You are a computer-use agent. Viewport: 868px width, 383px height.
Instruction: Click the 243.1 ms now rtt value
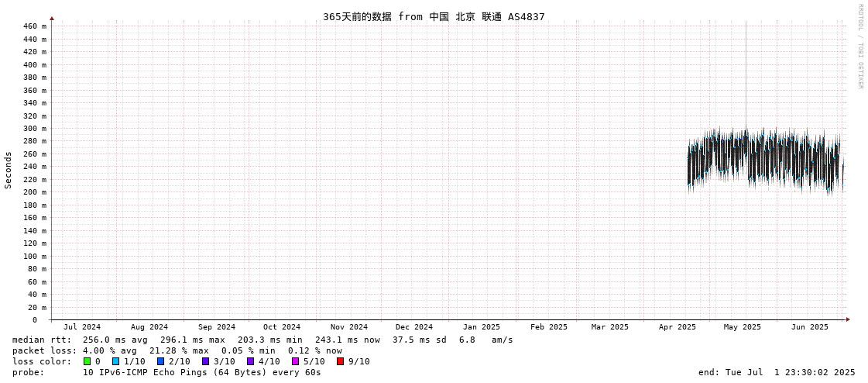(348, 340)
